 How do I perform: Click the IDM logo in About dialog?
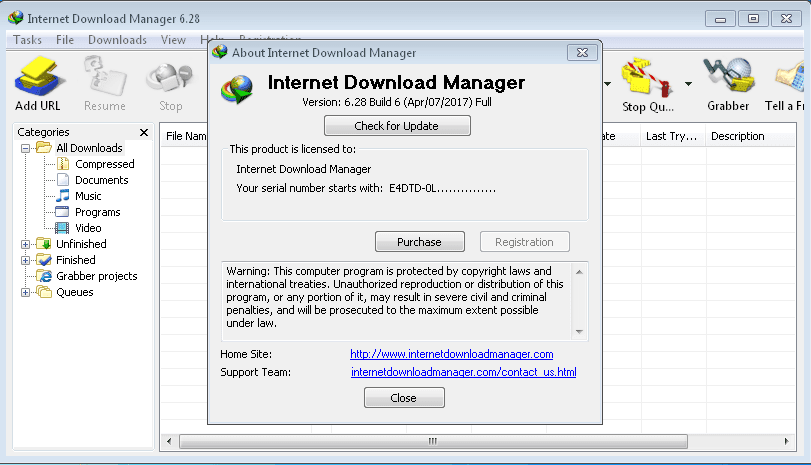pos(237,89)
